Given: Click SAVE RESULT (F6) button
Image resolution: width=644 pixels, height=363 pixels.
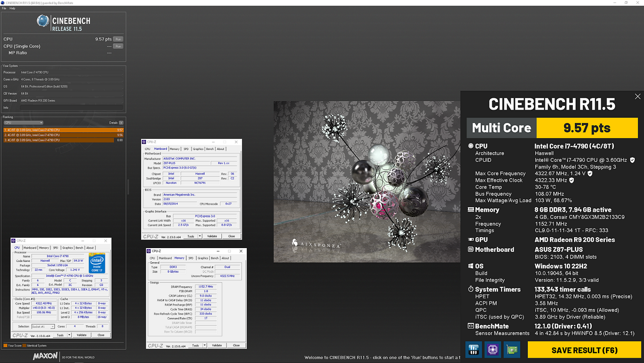Looking at the screenshot, I should 584,350.
